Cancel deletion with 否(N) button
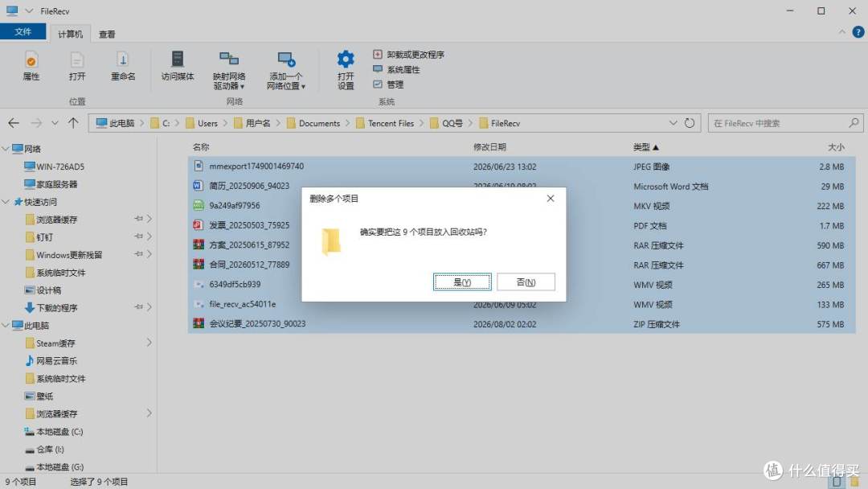Screen dimensions: 868x489 pos(526,281)
